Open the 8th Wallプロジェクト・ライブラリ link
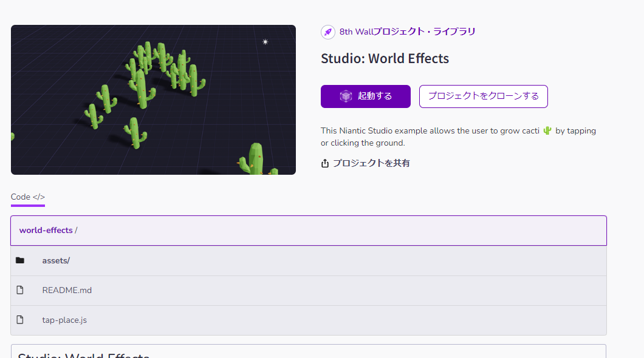 click(x=407, y=32)
